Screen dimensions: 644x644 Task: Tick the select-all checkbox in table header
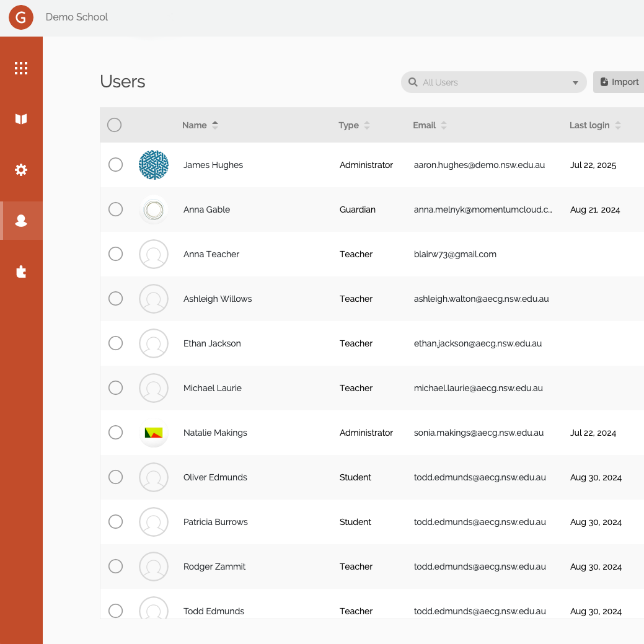coord(114,125)
